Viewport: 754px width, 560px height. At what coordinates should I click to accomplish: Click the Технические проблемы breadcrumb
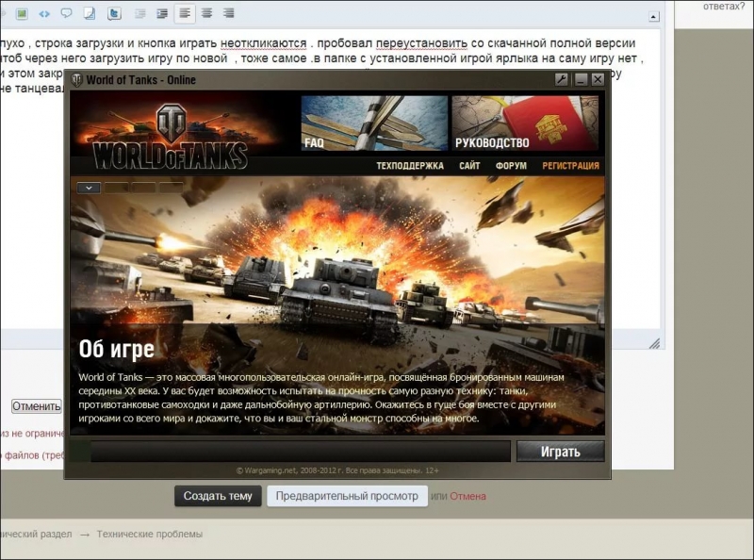150,534
